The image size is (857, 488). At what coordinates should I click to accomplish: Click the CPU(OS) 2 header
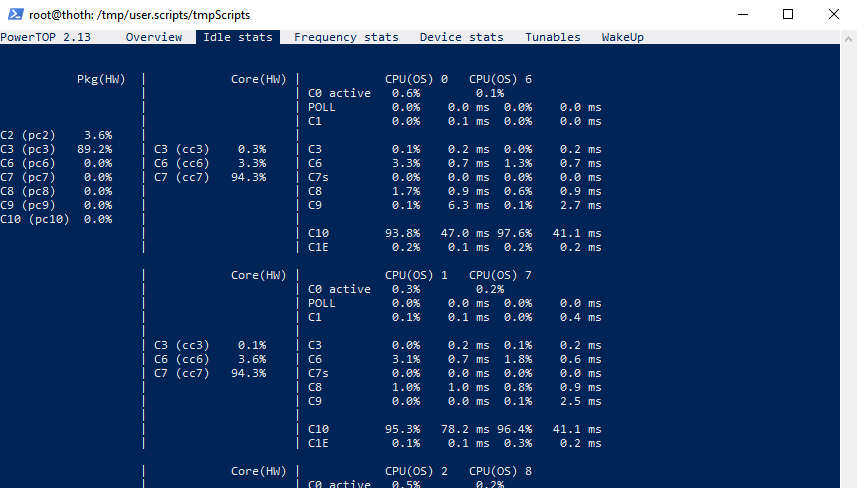coord(416,471)
